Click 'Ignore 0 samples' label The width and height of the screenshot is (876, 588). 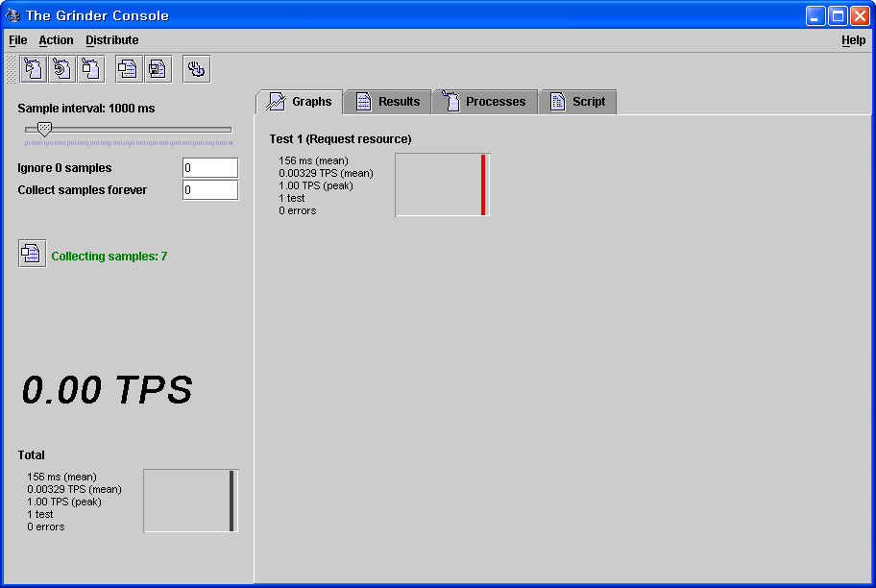(64, 168)
